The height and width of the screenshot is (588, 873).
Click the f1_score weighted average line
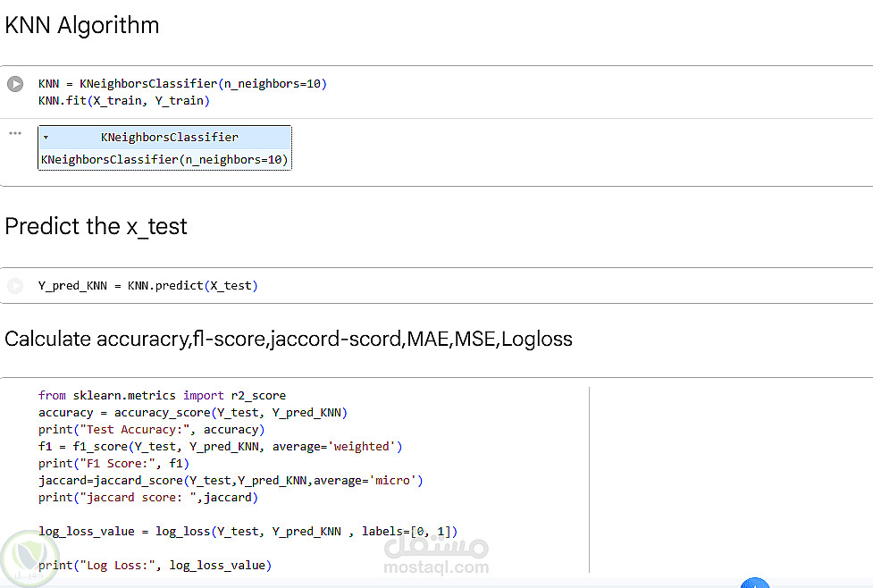click(220, 446)
